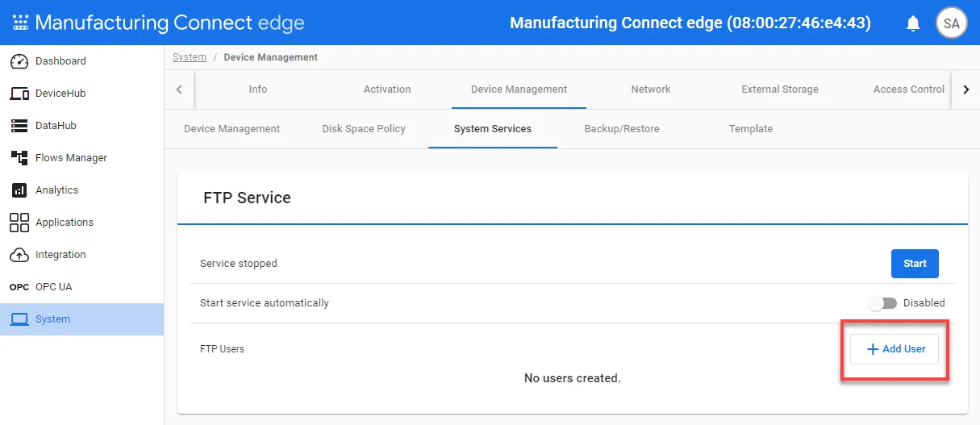This screenshot has width=980, height=425.
Task: Select the Device Management sub-tab
Action: [x=231, y=129]
